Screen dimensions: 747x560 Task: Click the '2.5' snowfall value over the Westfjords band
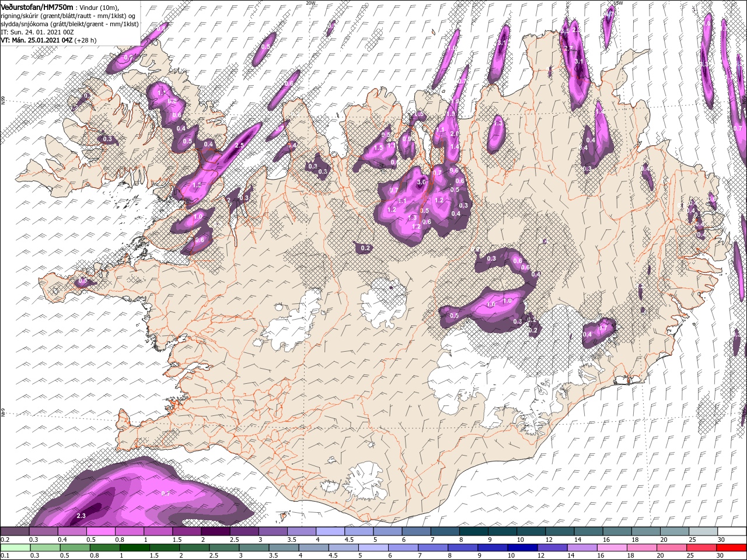(239, 146)
